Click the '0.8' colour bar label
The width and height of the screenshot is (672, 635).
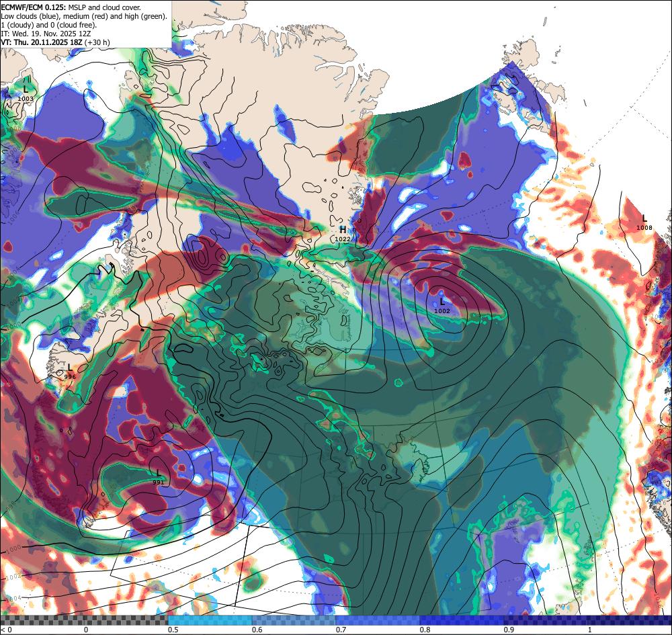425,630
